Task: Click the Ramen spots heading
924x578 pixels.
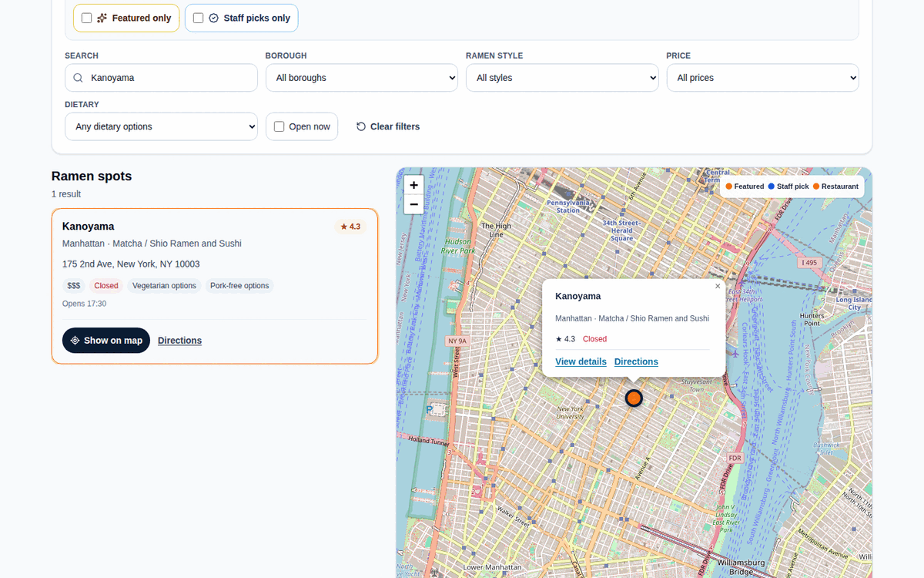Action: (x=92, y=176)
